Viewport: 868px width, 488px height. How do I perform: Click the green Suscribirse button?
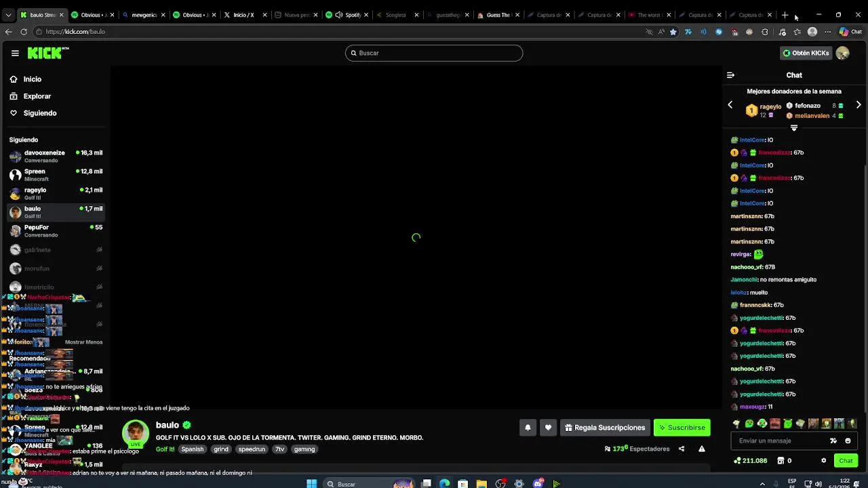tap(682, 428)
